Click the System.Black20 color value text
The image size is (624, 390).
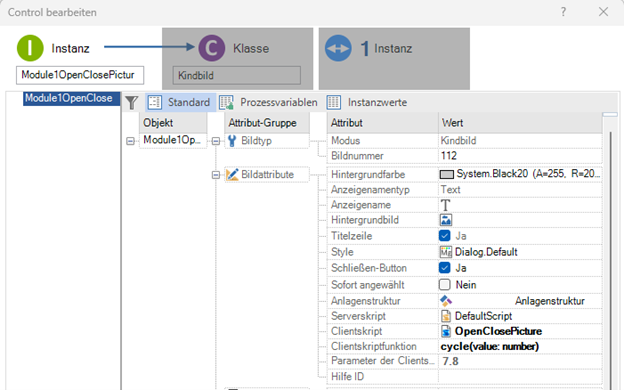528,174
